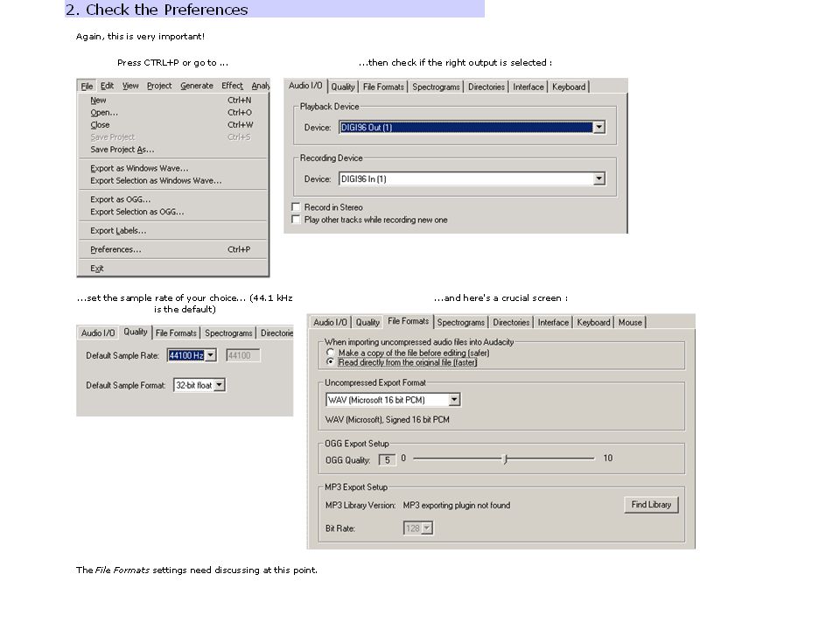Expand Playback Device dropdown arrow
This screenshot has height=630, width=840.
(x=598, y=128)
